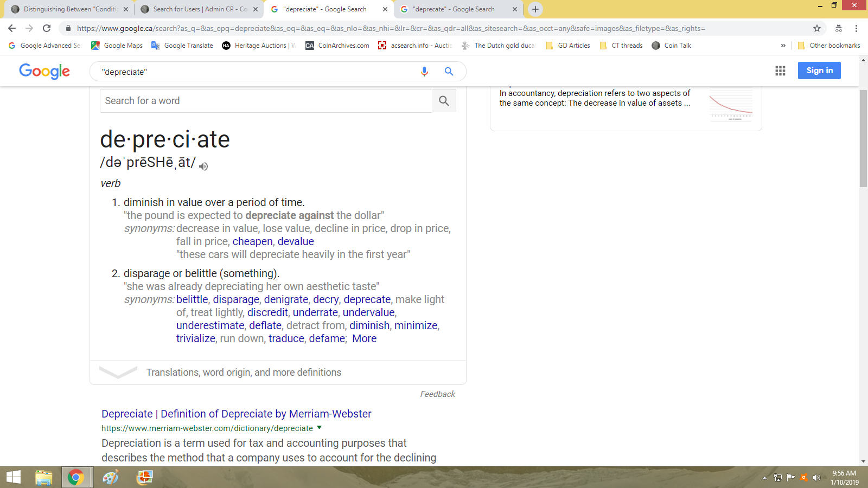The width and height of the screenshot is (868, 488).
Task: Click the voice search microphone icon
Action: (424, 72)
